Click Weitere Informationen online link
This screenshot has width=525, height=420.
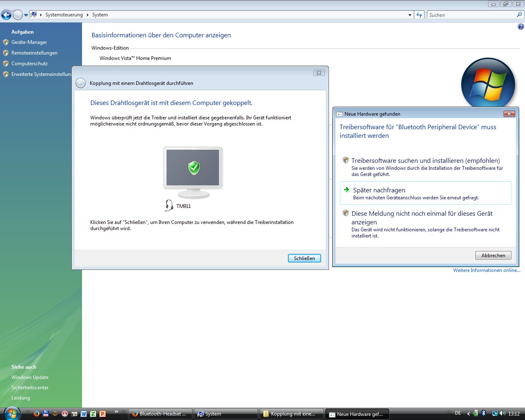tap(486, 270)
